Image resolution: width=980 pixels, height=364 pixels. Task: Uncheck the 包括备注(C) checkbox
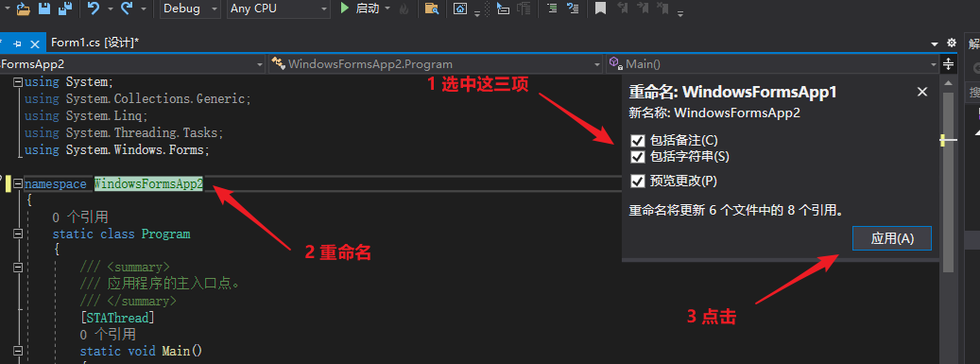638,140
